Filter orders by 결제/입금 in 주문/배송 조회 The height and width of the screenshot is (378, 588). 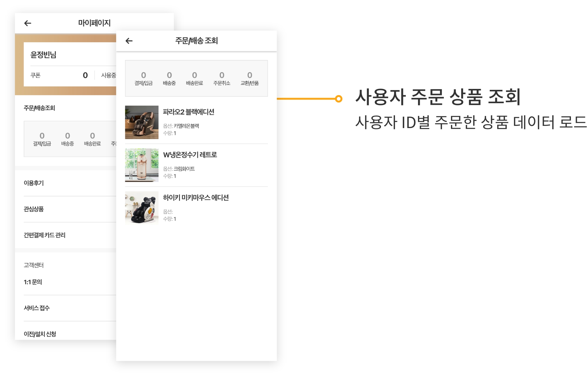click(144, 79)
